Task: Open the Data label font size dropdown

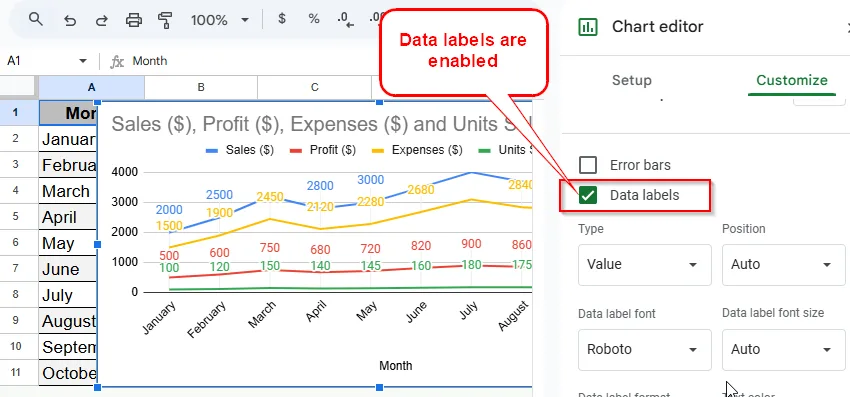Action: point(783,350)
